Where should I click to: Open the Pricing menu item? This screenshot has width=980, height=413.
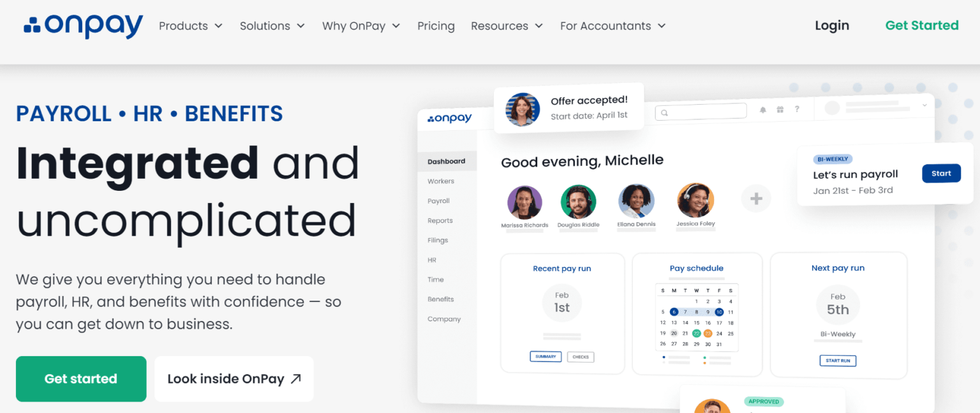tap(436, 26)
